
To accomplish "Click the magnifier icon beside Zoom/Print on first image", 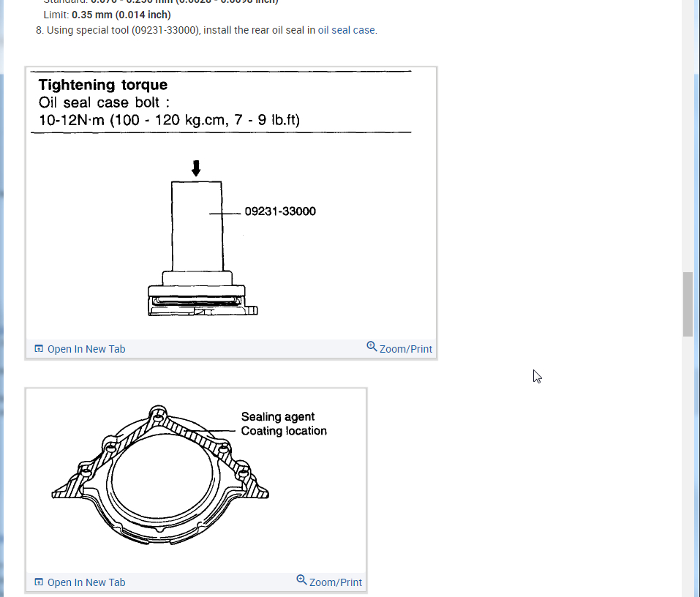I will pyautogui.click(x=372, y=346).
